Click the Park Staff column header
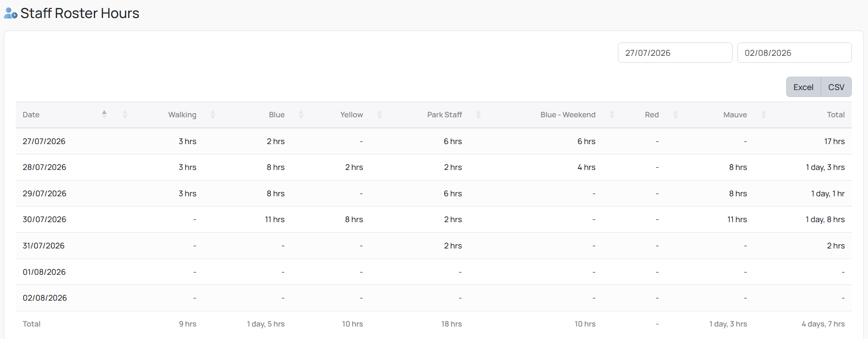 tap(444, 115)
